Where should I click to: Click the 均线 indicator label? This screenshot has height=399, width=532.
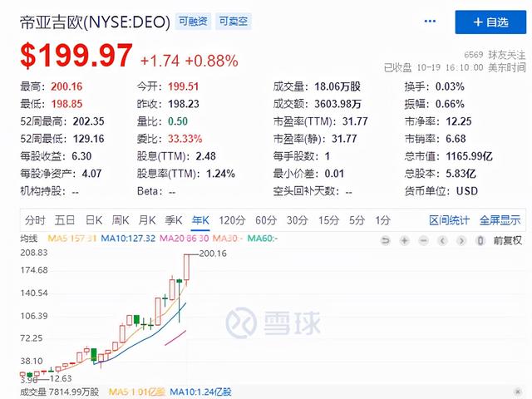(x=29, y=239)
